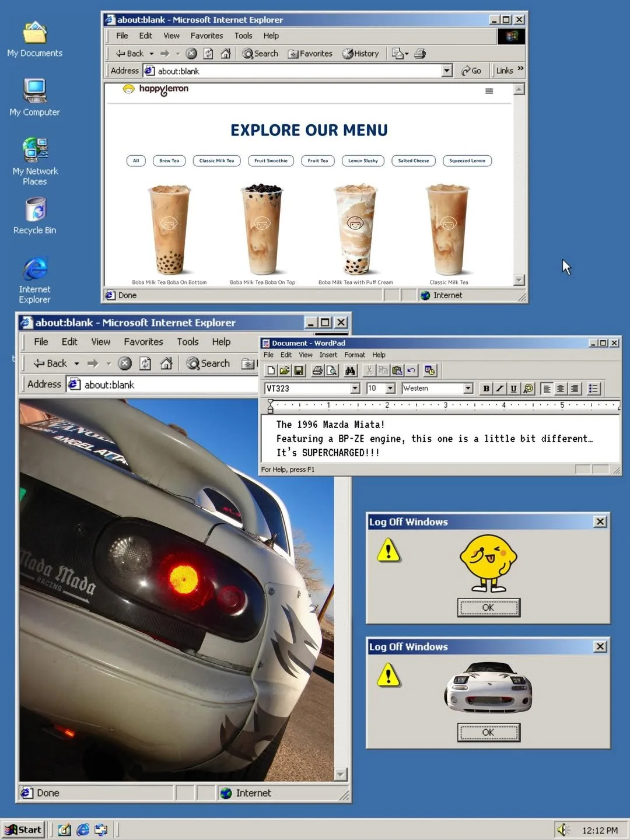
Task: Align text left in WordPad
Action: coord(547,388)
